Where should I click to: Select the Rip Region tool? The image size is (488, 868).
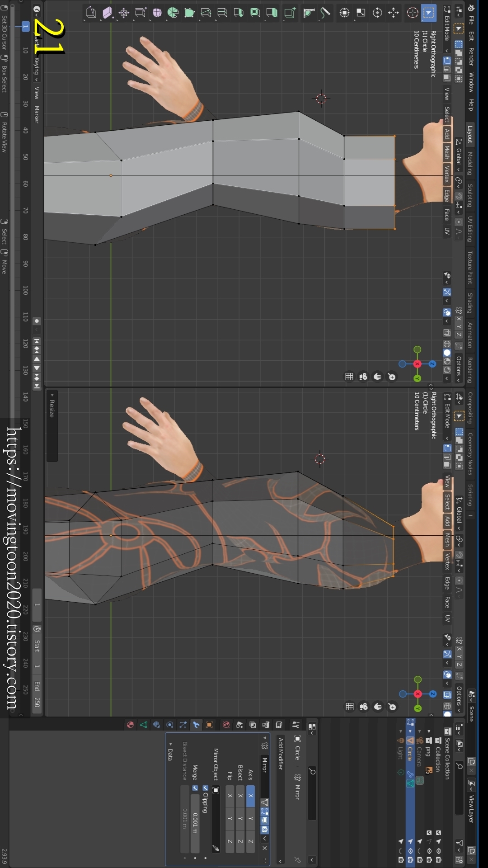tap(91, 13)
